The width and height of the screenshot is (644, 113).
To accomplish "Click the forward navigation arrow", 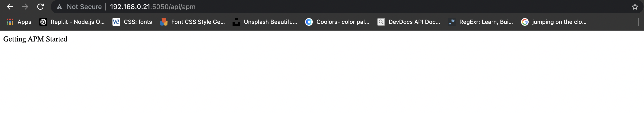I will pos(25,7).
